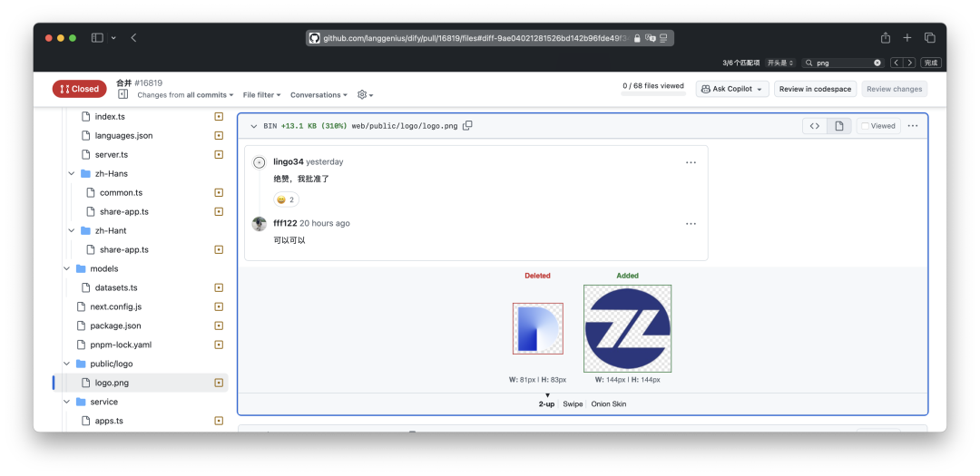The image size is (980, 476).
Task: Click the Safari Share icon
Action: pyautogui.click(x=885, y=38)
